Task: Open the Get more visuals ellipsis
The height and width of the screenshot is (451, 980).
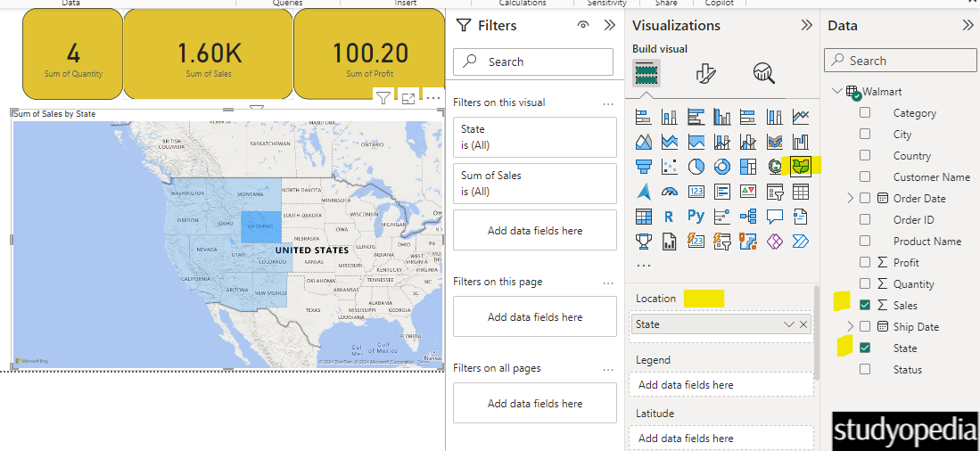Action: click(643, 266)
